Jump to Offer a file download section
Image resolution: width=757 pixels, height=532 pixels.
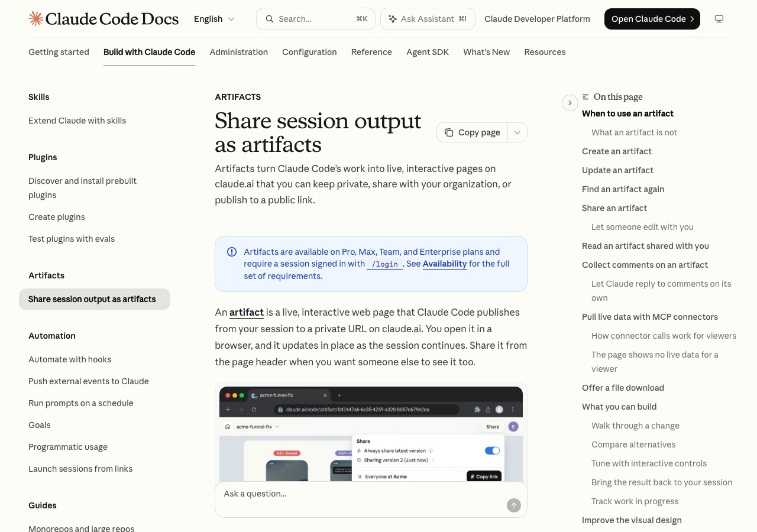click(x=623, y=388)
